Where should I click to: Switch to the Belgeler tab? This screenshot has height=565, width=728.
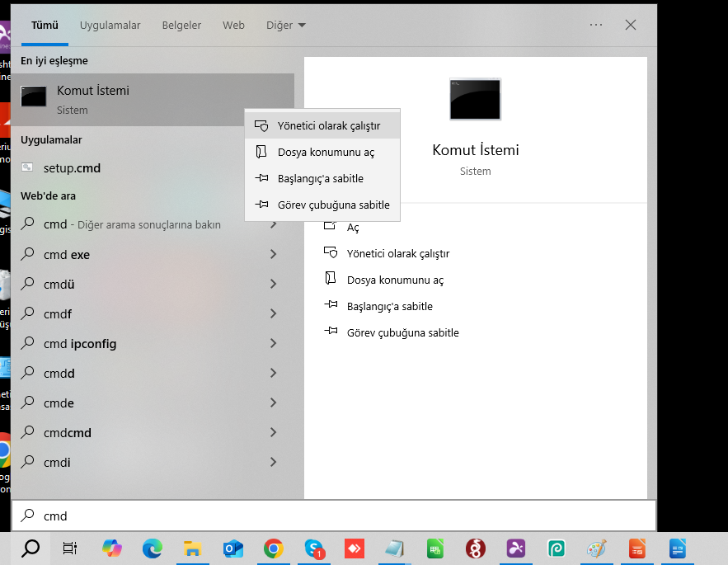tap(181, 25)
